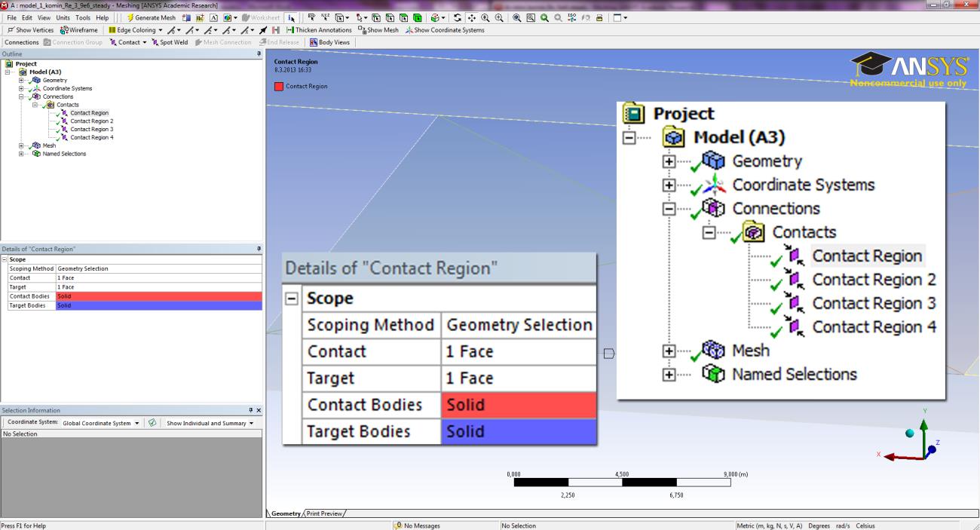Open the Contact dropdown in Connections toolbar
Viewport: 980px width, 530px height.
pos(128,42)
